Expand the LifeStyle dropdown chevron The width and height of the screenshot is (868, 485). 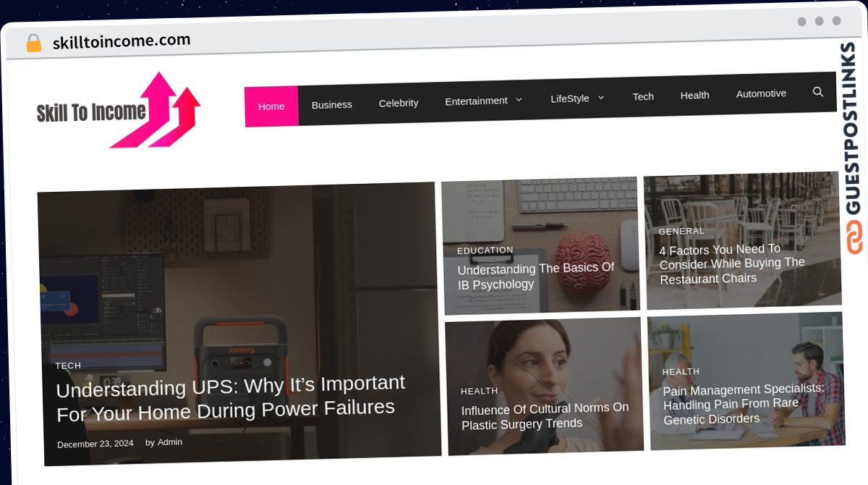(x=600, y=97)
